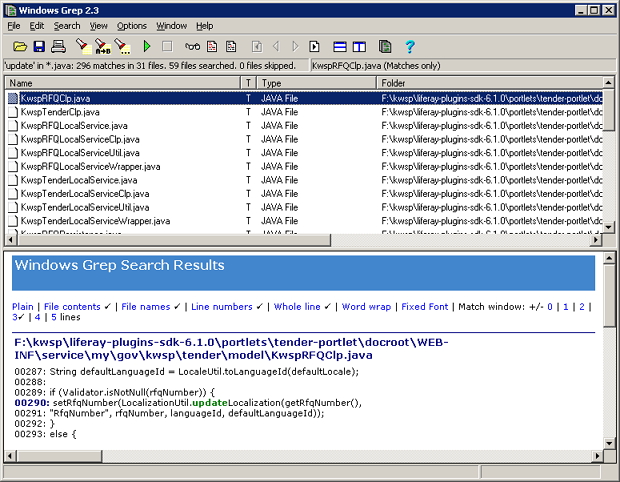
Task: Open the File menu
Action: click(14, 26)
